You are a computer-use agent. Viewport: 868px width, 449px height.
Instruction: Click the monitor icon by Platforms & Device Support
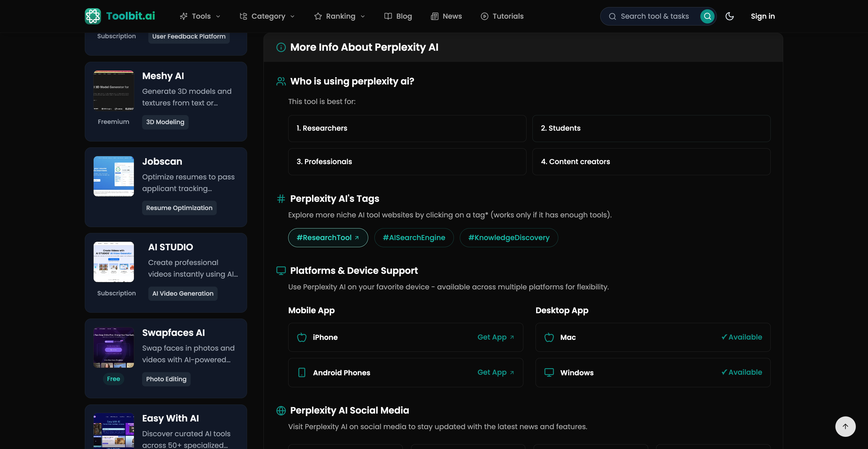click(281, 270)
